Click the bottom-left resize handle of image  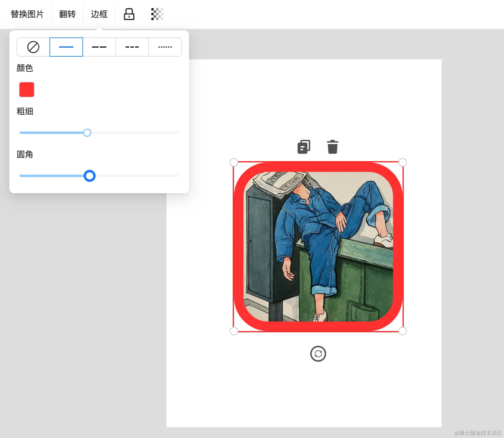(234, 331)
